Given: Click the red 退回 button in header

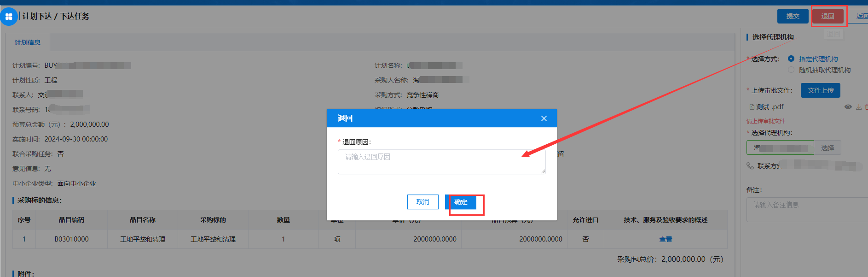Looking at the screenshot, I should (x=827, y=16).
